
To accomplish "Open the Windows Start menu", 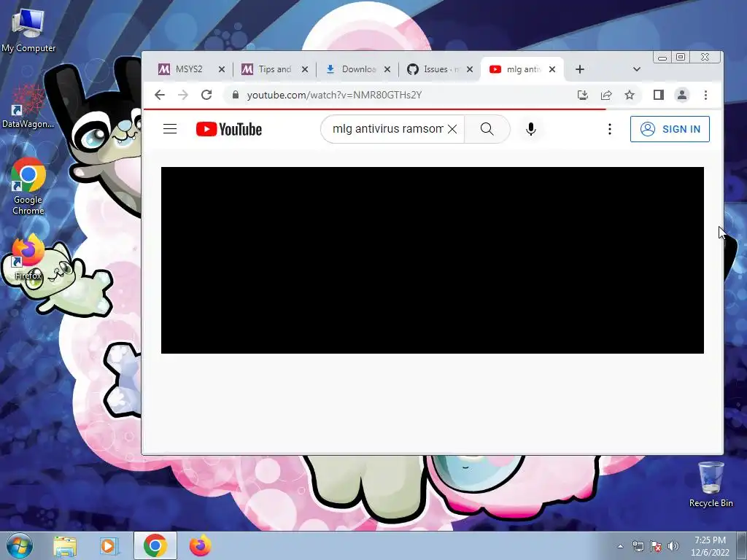I will [19, 546].
